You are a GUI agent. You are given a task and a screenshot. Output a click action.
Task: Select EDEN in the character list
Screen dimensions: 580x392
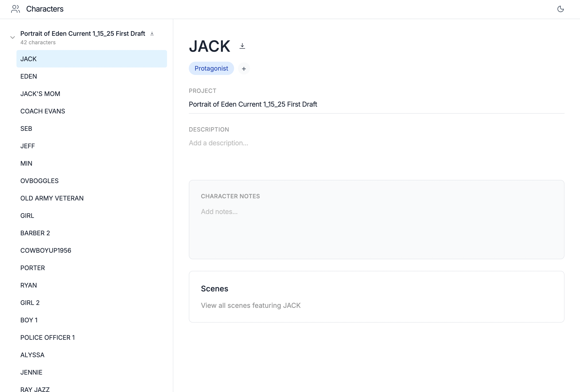(x=29, y=76)
